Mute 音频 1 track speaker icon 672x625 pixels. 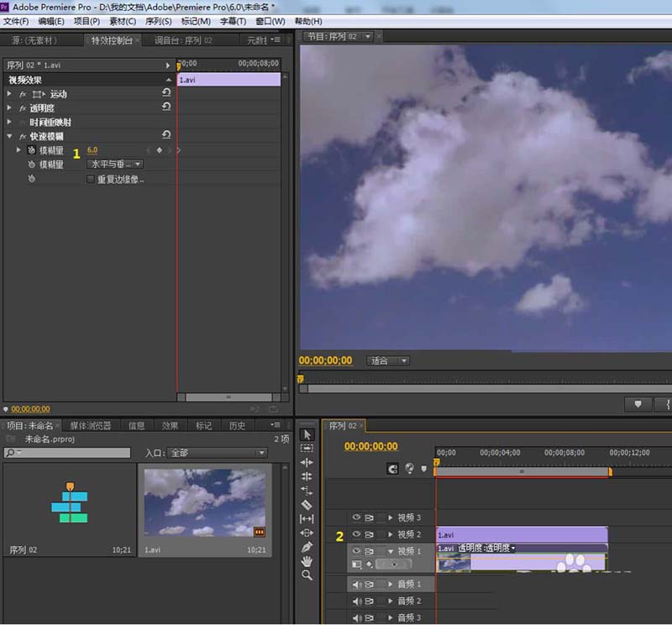[x=356, y=585]
